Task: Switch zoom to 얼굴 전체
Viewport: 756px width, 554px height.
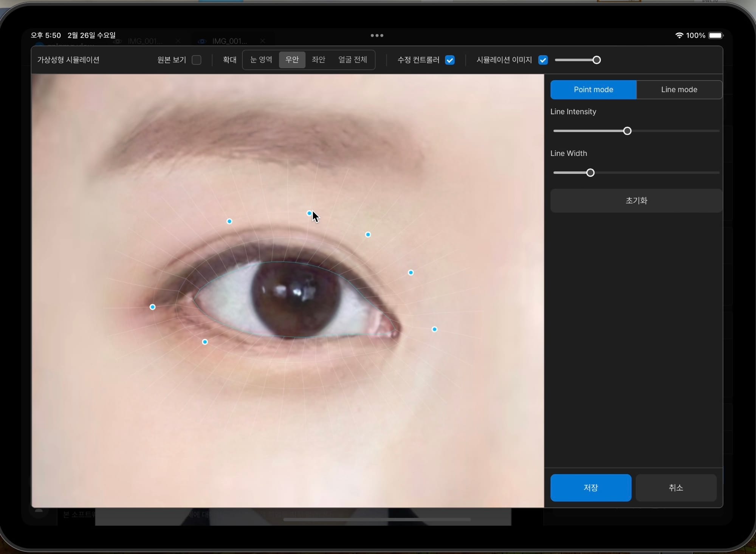Action: click(x=352, y=60)
